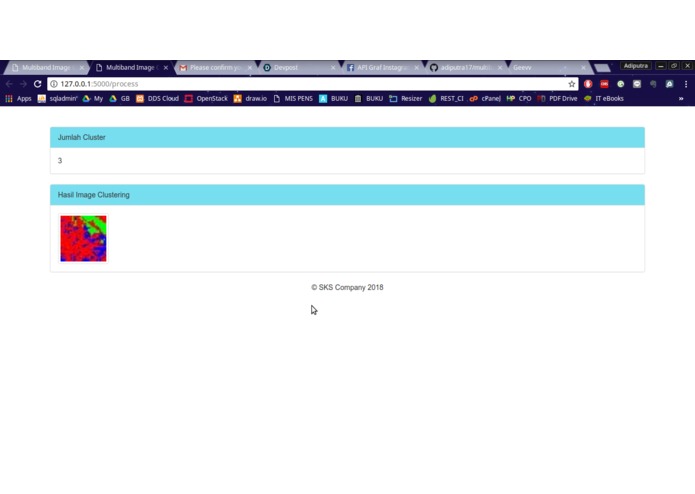
Task: Open a new tab with the new-tab button
Action: click(x=602, y=68)
